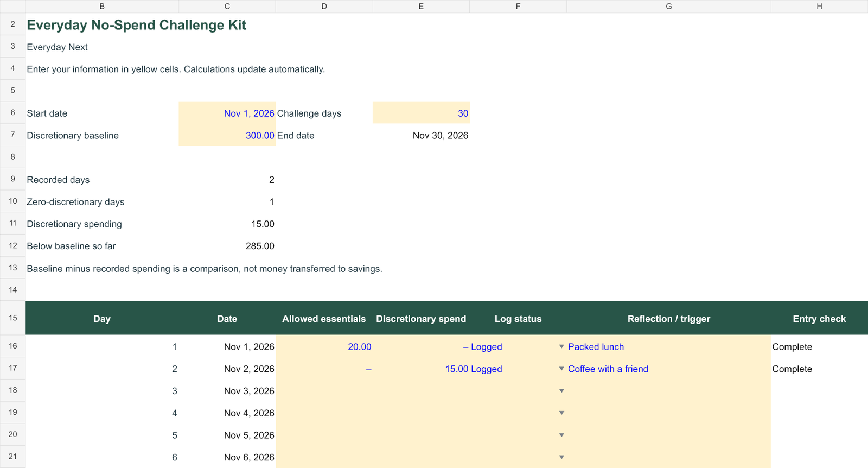This screenshot has width=868, height=468.
Task: Select column G header
Action: pos(669,7)
